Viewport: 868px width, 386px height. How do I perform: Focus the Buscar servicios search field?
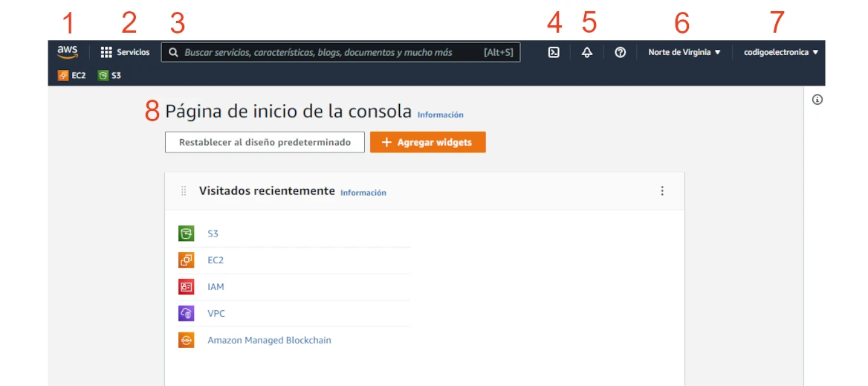coord(340,53)
